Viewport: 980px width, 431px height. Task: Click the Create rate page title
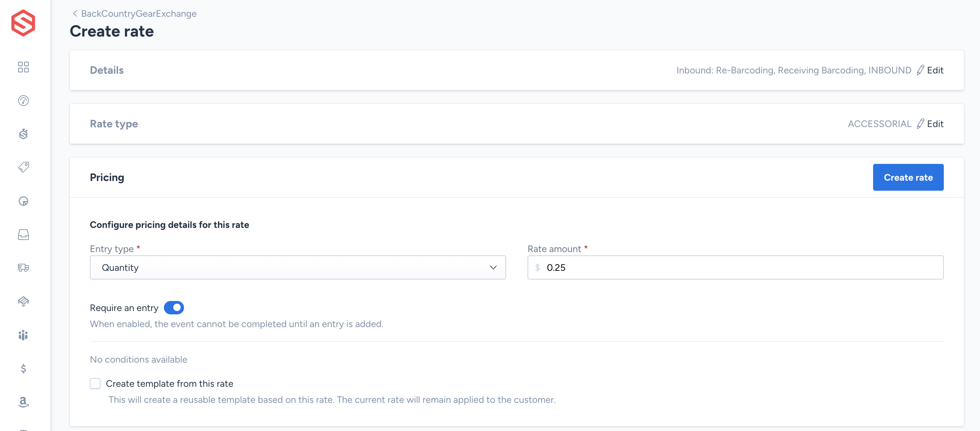coord(112,31)
